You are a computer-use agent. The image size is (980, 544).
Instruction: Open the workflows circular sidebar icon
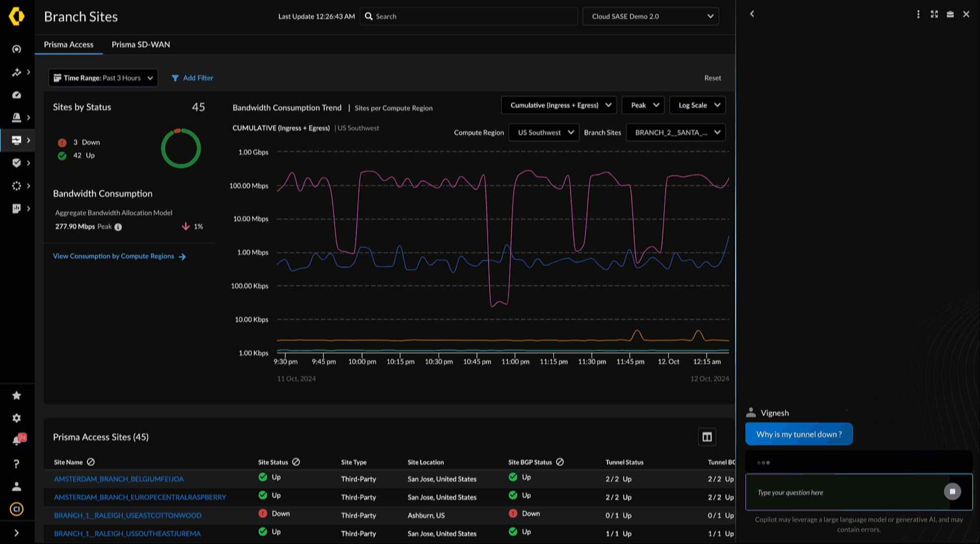click(16, 185)
